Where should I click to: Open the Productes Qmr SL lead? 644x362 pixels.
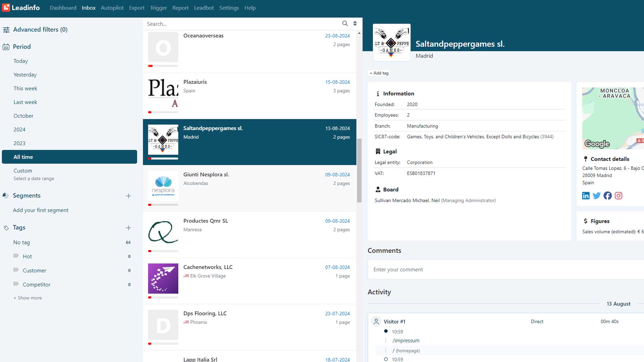250,235
